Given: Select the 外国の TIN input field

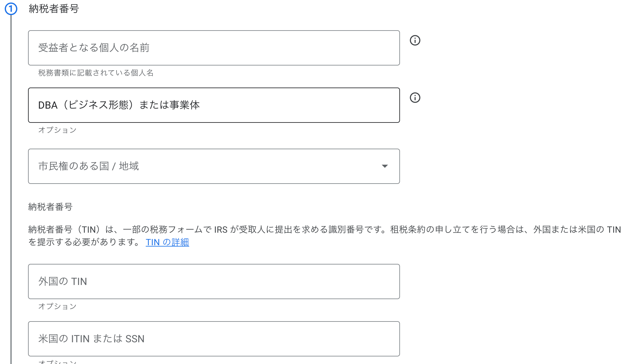Looking at the screenshot, I should point(214,282).
